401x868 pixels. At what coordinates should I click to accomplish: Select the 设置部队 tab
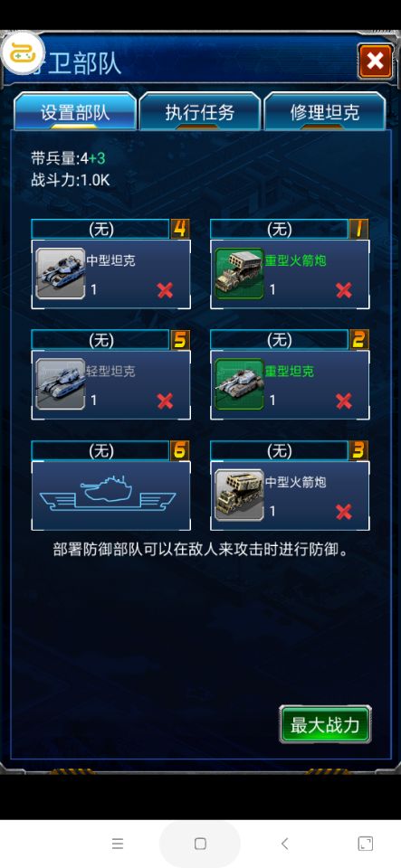point(75,111)
